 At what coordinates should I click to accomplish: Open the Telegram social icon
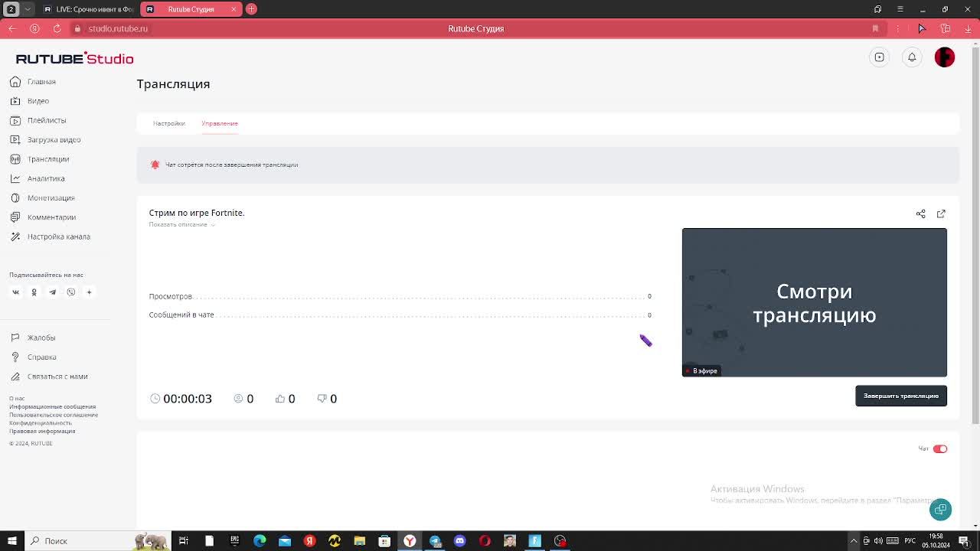pos(52,292)
